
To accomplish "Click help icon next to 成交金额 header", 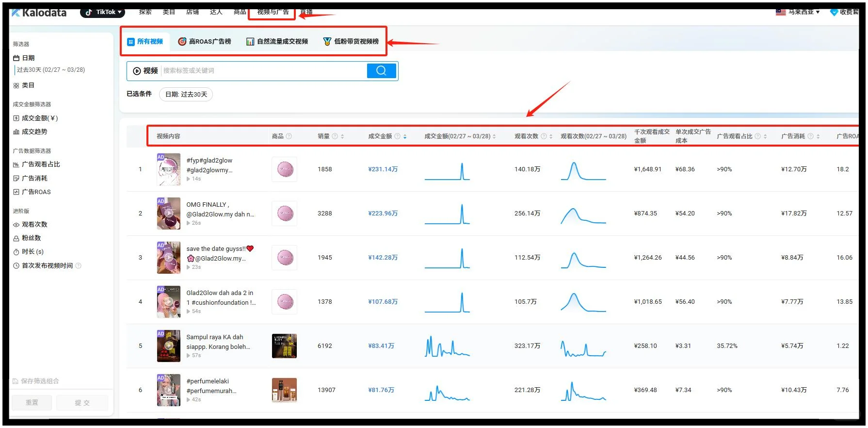I will coord(398,136).
